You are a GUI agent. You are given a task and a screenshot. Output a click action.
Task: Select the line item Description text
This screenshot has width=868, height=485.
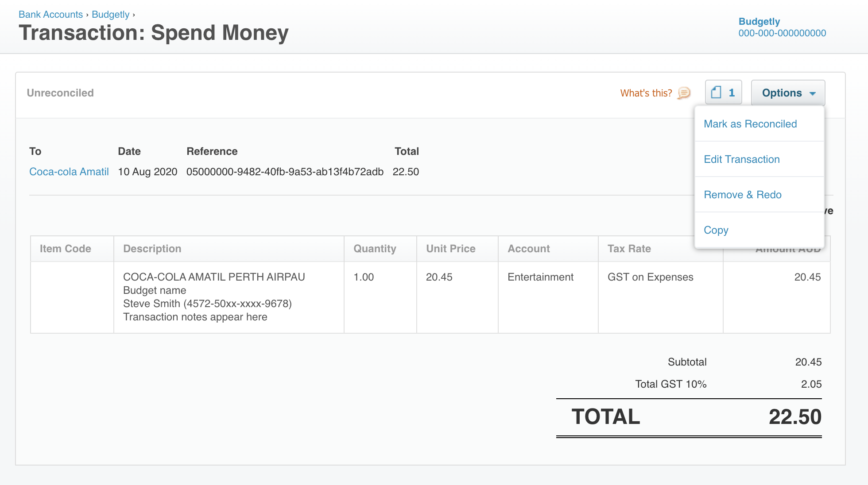point(214,277)
